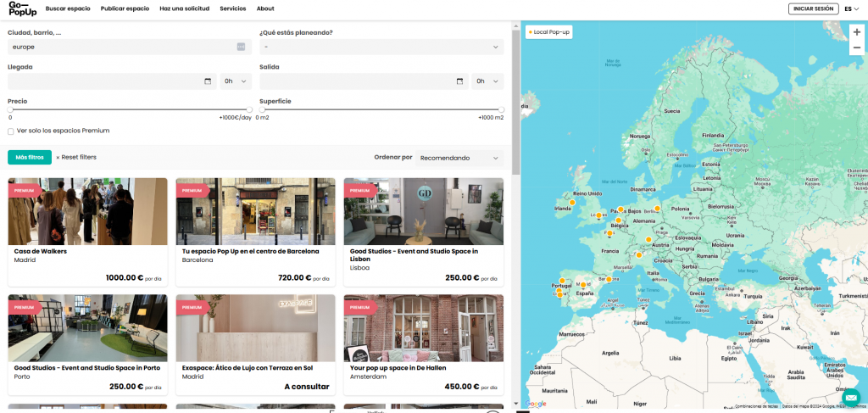Expand the Llegada hour dropdown
Viewport: 868px width, 413px height.
236,81
